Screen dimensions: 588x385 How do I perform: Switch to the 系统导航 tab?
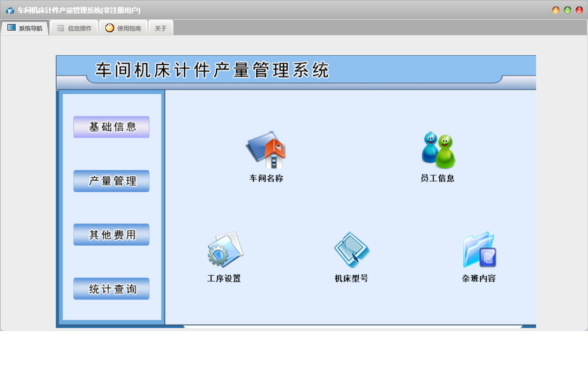point(25,28)
